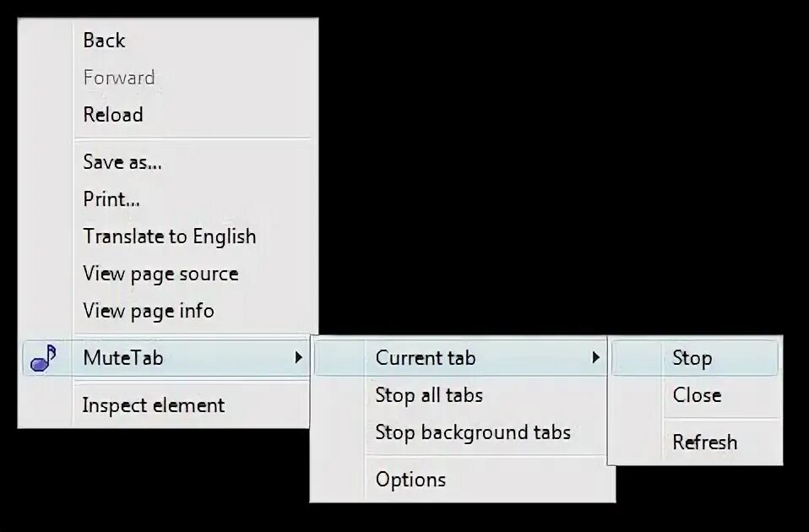Expand the Current tab submenu arrow
The height and width of the screenshot is (532, 809).
point(595,358)
